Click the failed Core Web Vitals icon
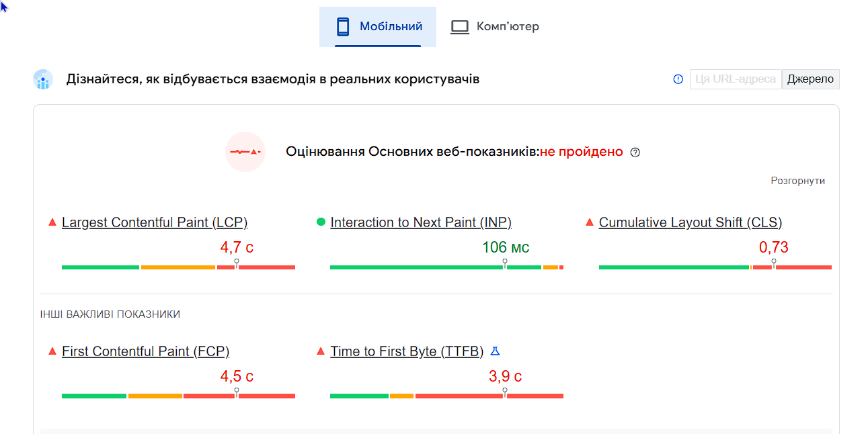868x434 pixels. 245,152
